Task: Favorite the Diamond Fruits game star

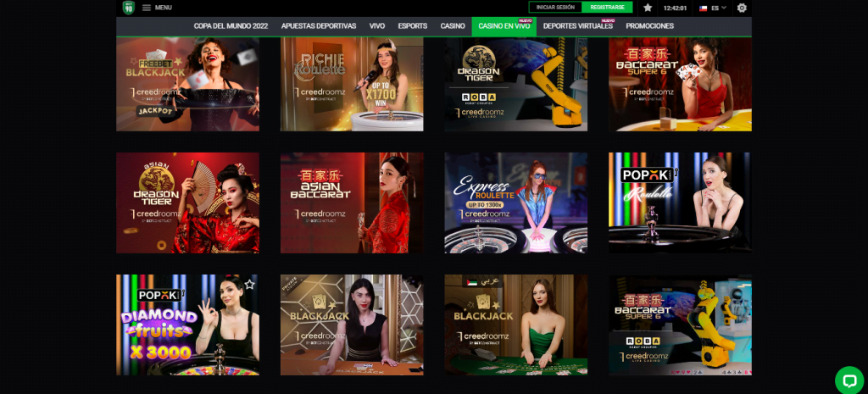Action: click(x=249, y=285)
